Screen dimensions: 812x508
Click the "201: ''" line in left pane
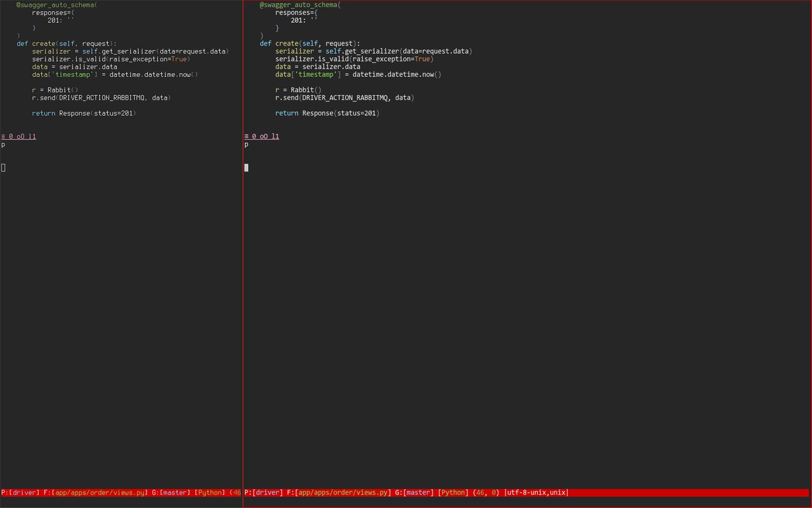(x=61, y=20)
